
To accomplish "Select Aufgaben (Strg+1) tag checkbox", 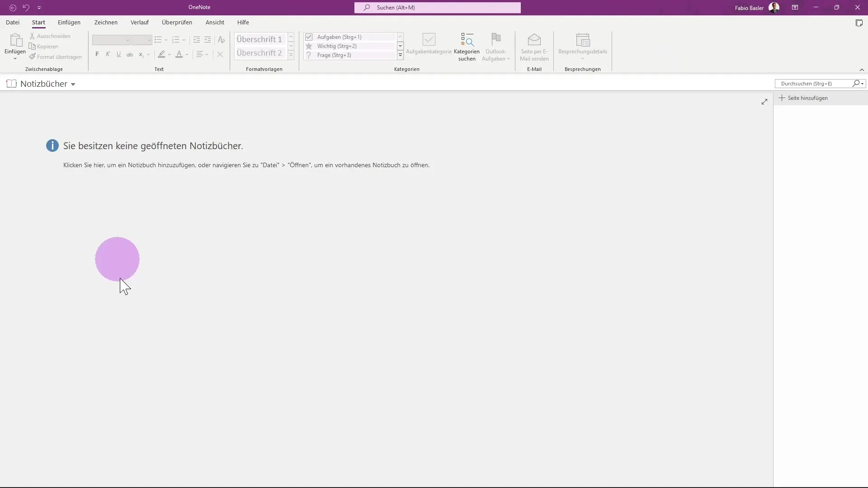I will tap(309, 37).
